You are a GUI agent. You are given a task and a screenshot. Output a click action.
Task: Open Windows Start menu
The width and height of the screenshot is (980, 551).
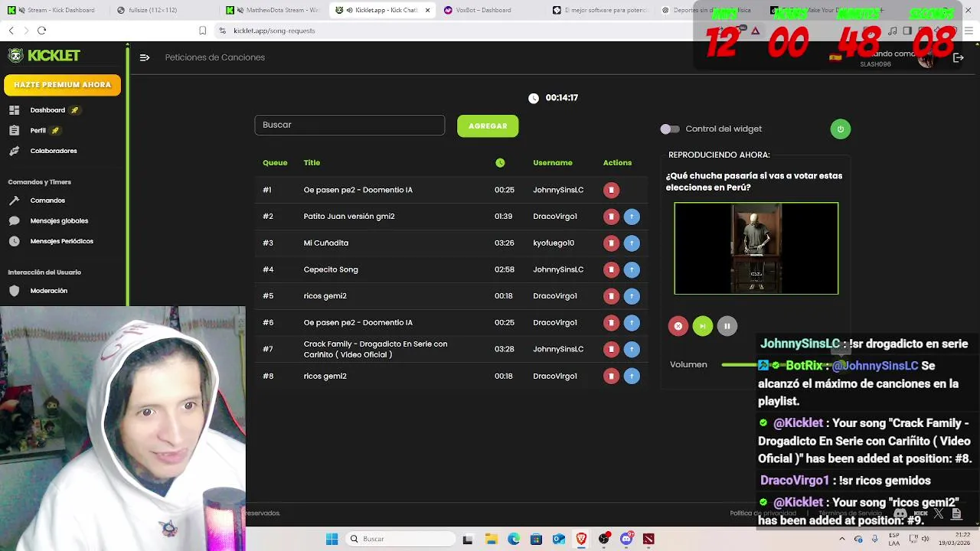coord(332,539)
